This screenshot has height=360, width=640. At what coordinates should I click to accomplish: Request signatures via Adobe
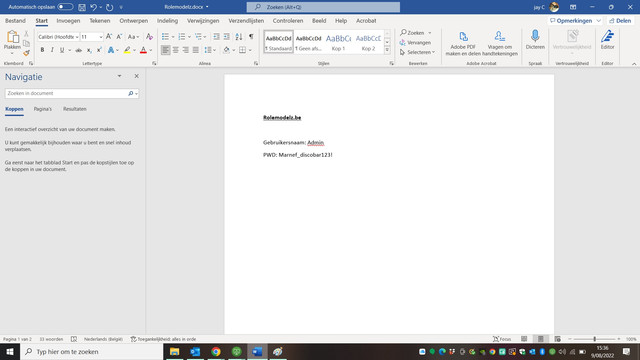[500, 43]
